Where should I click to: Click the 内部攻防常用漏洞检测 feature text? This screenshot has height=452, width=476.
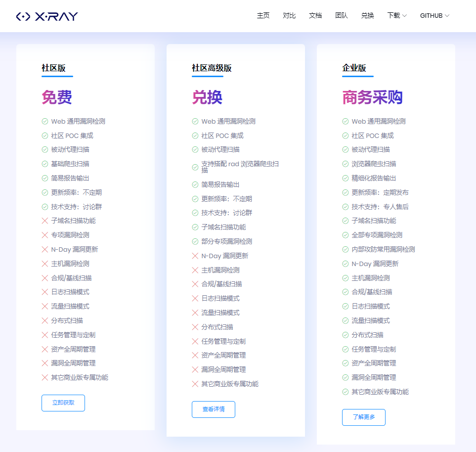pyautogui.click(x=384, y=249)
